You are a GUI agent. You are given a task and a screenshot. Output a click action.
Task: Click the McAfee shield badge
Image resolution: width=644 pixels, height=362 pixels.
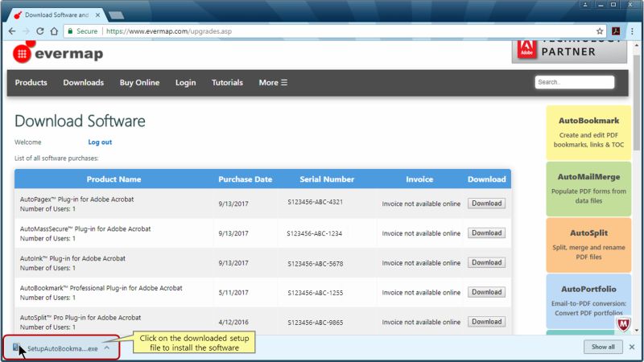623,324
